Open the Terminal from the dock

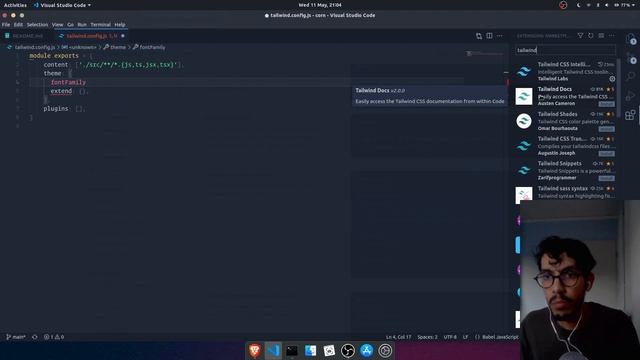[292, 351]
